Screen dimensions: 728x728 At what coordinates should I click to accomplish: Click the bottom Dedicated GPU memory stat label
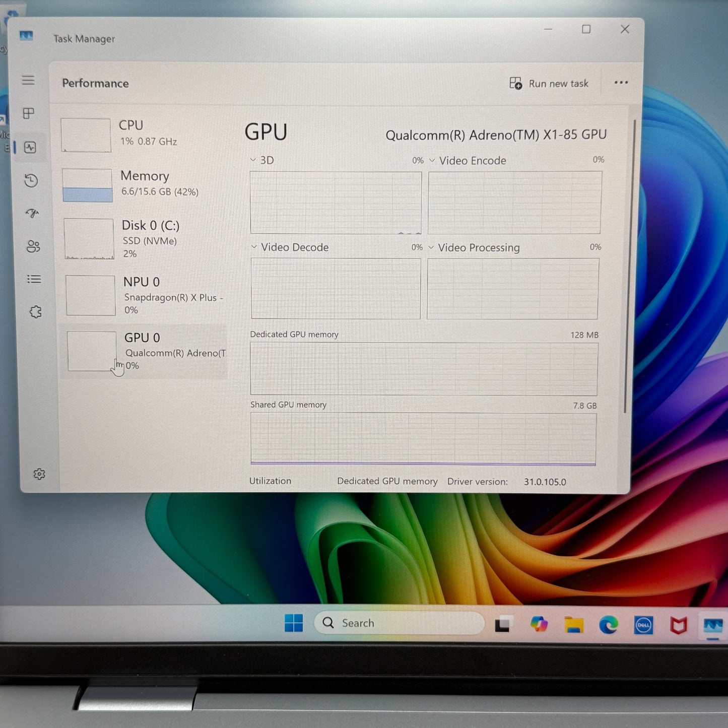pyautogui.click(x=387, y=481)
